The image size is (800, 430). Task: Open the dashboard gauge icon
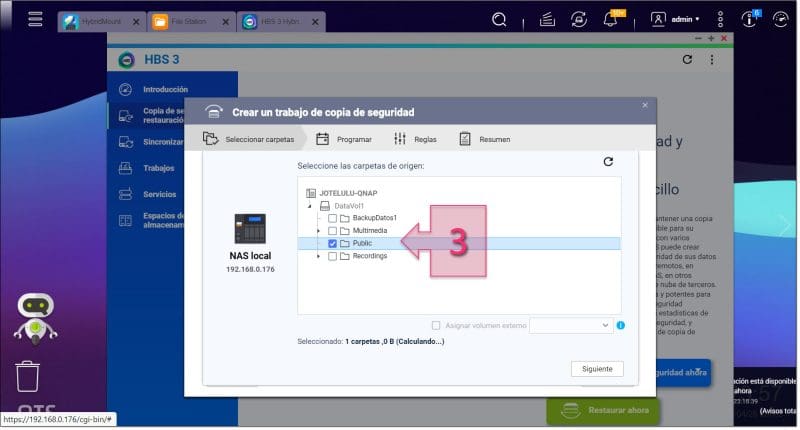(780, 19)
